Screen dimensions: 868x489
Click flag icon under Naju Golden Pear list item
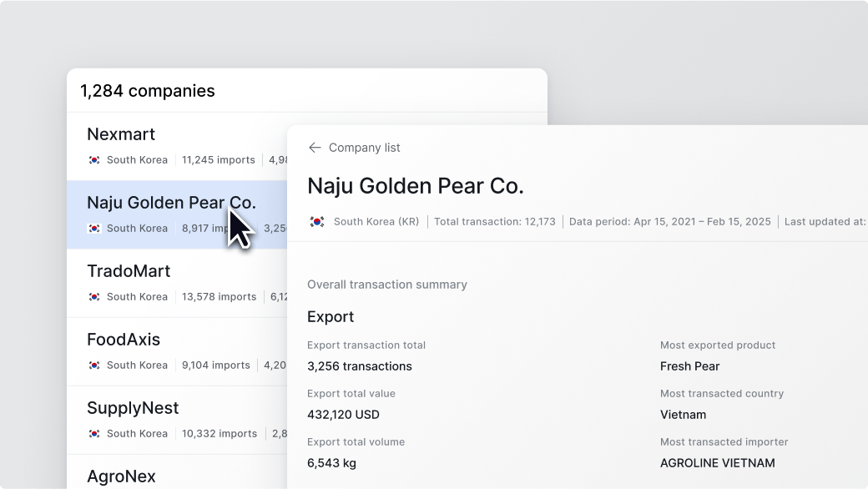[x=94, y=229]
